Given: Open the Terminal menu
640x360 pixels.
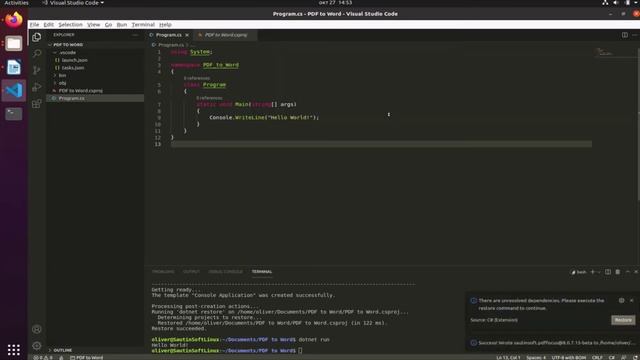Looking at the screenshot, I should coord(143,24).
